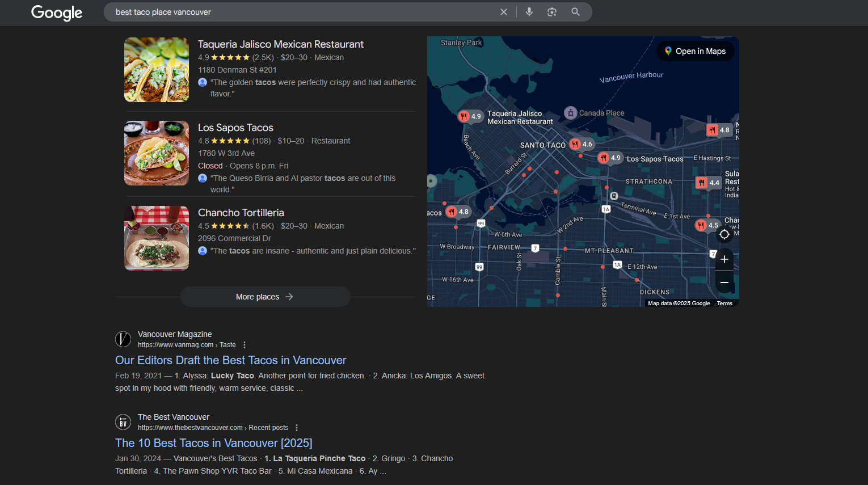Select the 4.8 pin near E Hastings

[x=719, y=130]
